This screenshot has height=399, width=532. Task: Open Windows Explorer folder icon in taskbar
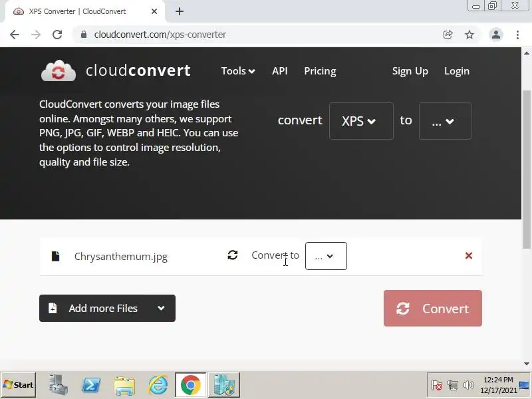coord(124,386)
